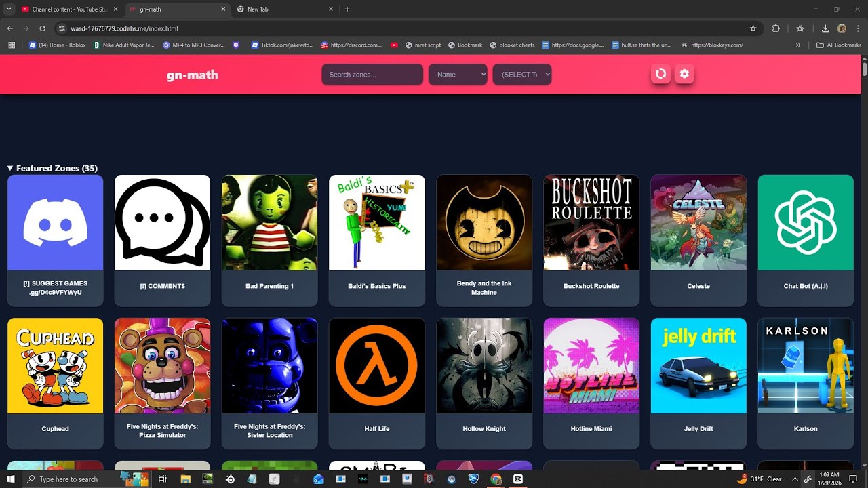Screen dimensions: 868x488
Task: Open the Buckshot Roulette thumbnail
Action: (591, 222)
